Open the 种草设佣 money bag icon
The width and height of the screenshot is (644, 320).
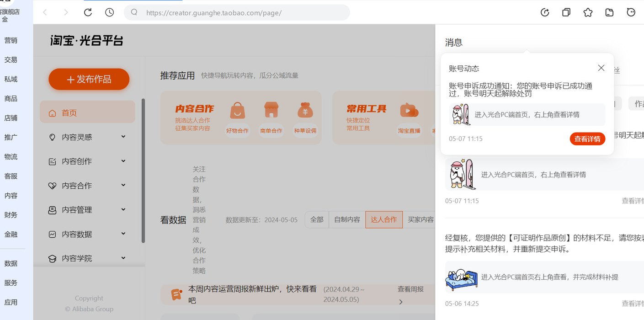305,110
